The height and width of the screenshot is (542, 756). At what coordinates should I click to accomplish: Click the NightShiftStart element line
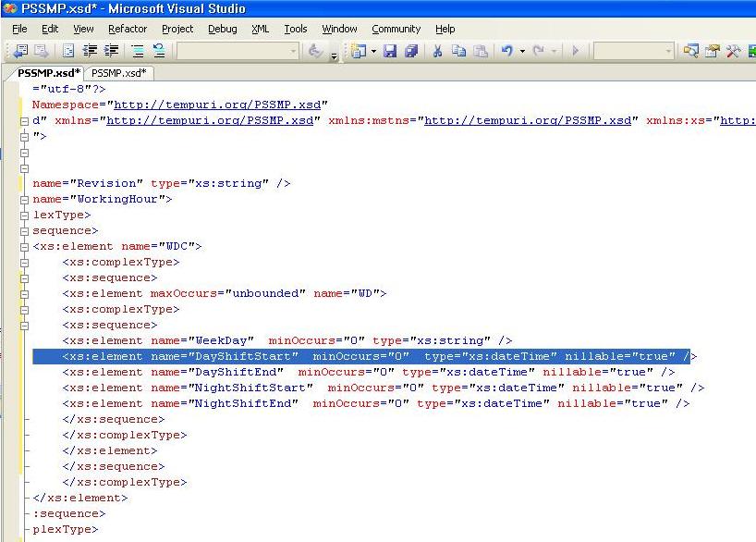pyautogui.click(x=384, y=388)
